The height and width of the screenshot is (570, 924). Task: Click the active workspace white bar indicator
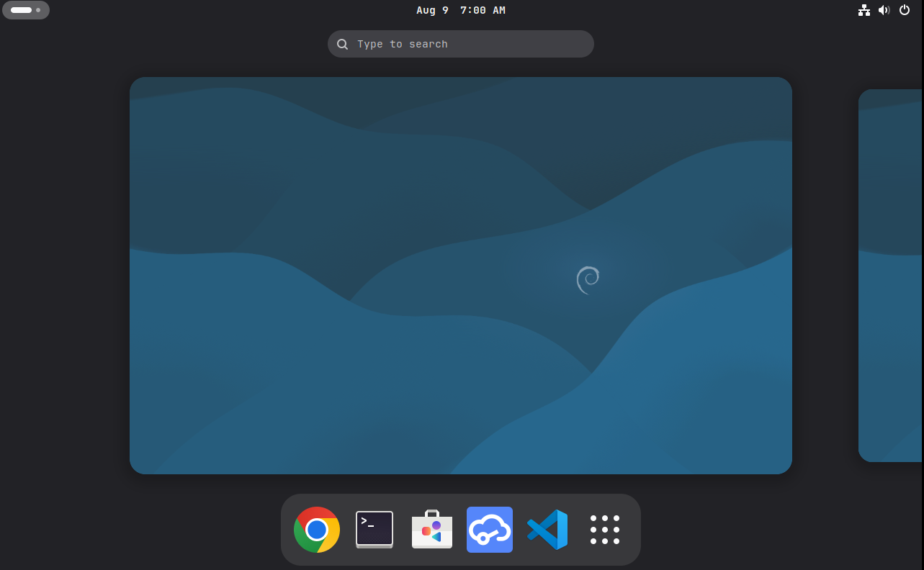(21, 10)
